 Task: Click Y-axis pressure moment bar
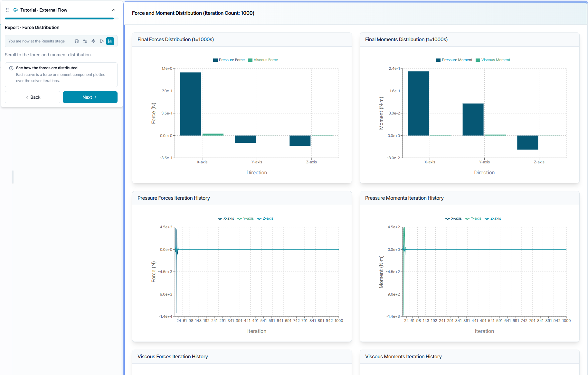pos(473,119)
